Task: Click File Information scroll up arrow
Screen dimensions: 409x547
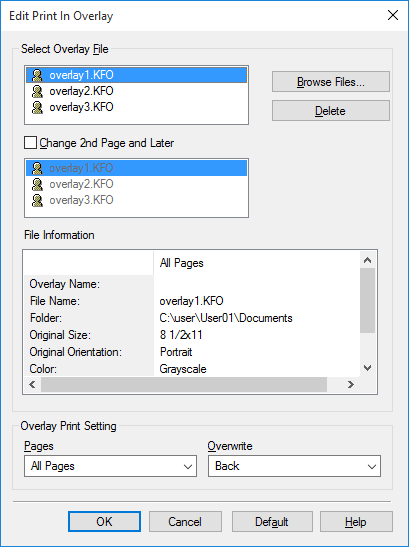Action: coord(367,260)
